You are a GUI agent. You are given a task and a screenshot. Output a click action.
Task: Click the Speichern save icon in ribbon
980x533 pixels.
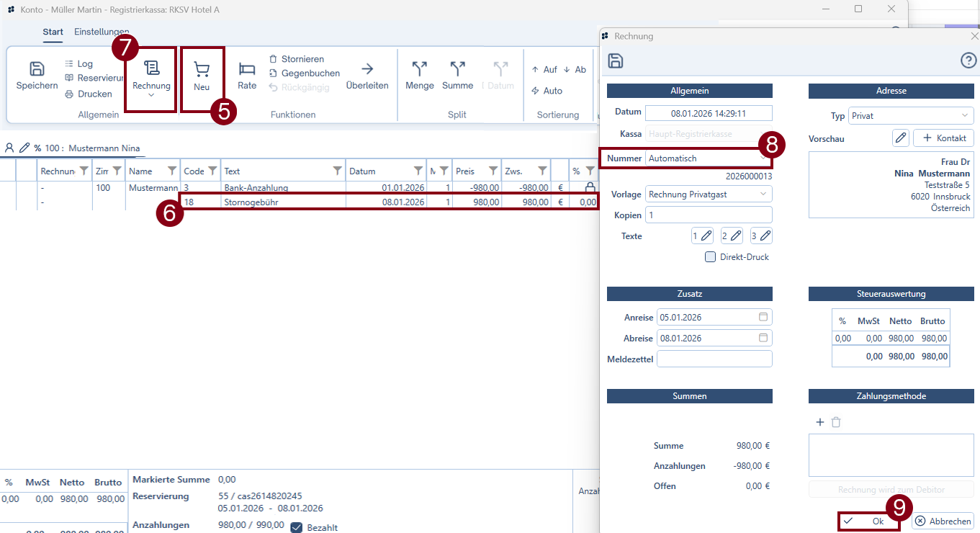pyautogui.click(x=37, y=69)
